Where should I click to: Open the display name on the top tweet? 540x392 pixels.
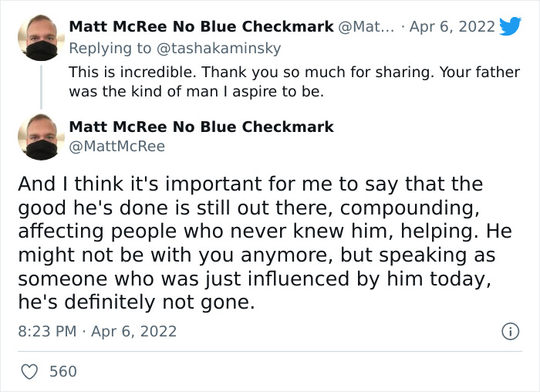pyautogui.click(x=201, y=26)
